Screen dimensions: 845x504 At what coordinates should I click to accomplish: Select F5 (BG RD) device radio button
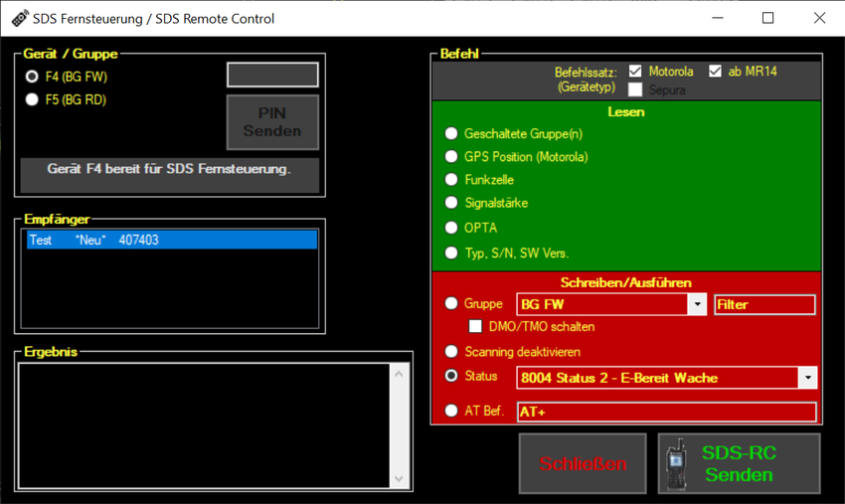(x=33, y=99)
